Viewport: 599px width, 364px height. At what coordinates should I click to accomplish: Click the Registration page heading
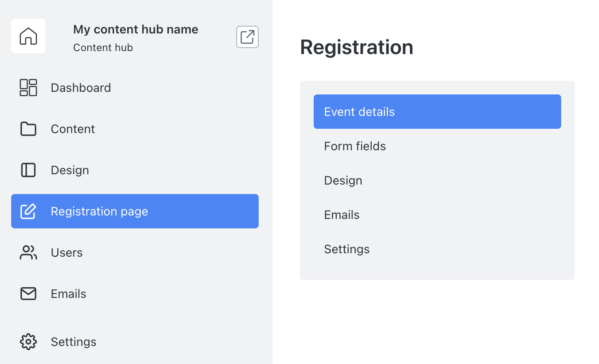click(x=357, y=47)
